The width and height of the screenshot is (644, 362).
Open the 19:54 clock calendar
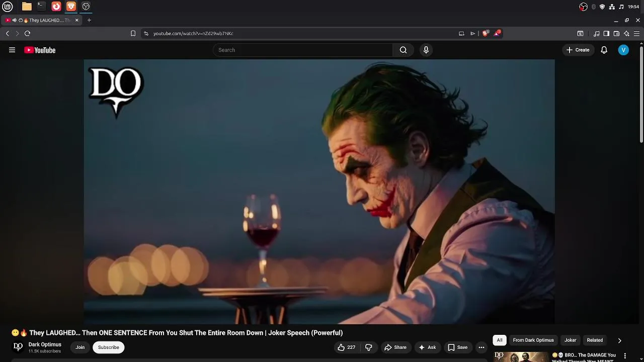[x=634, y=7]
